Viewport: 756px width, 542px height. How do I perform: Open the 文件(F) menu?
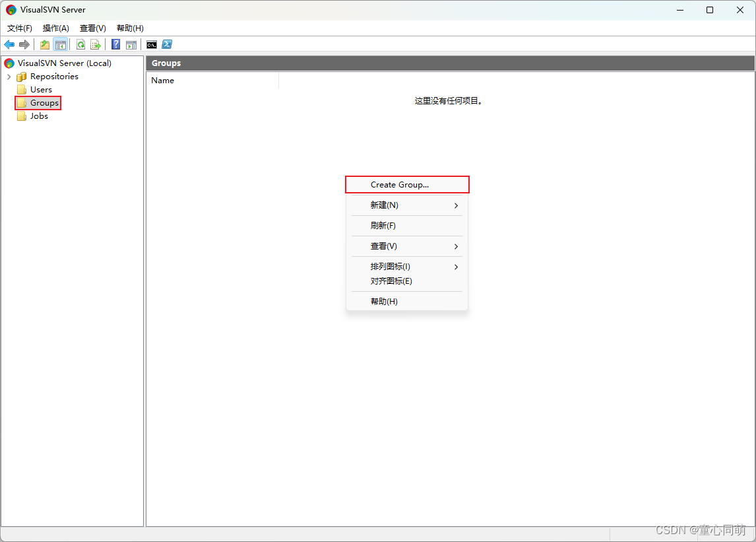(x=20, y=28)
